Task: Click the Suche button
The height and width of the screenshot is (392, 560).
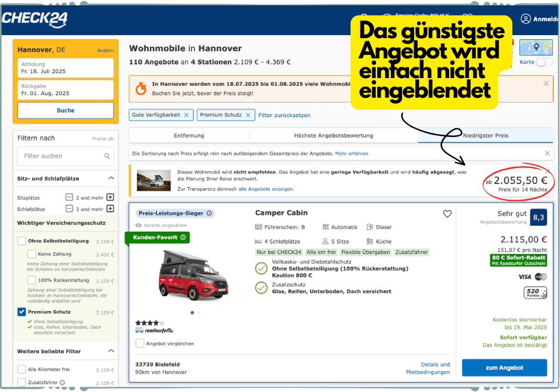Action: pos(66,110)
